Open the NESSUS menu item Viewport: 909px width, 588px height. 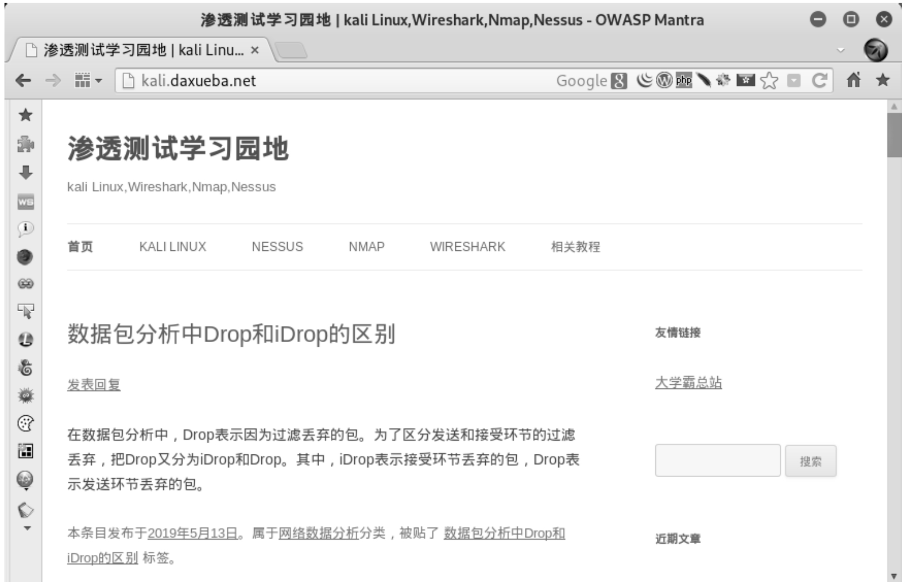(278, 246)
